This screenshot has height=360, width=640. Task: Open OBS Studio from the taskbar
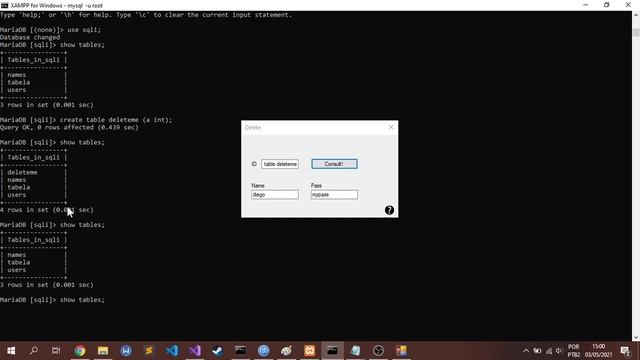tap(378, 351)
